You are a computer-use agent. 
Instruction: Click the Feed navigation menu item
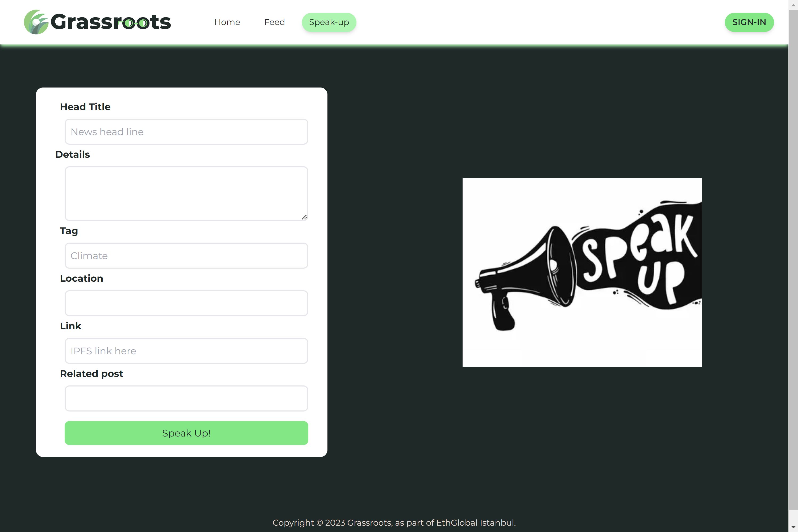tap(274, 22)
